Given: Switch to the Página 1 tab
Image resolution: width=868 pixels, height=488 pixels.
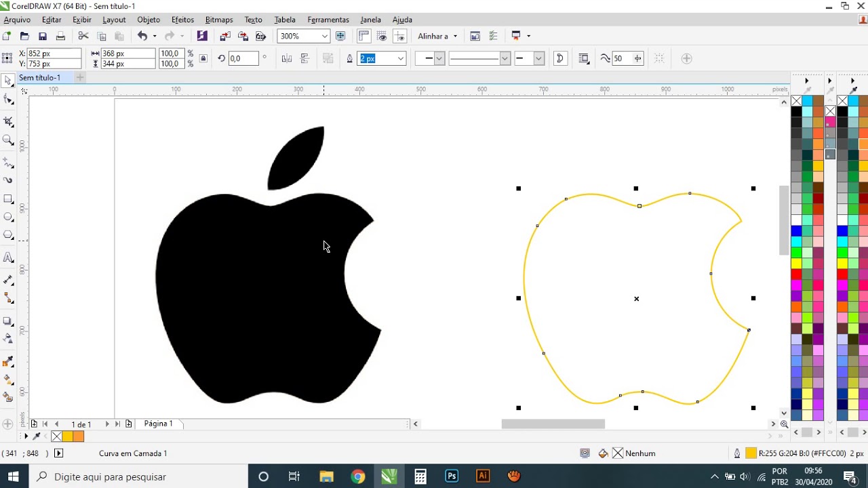Looking at the screenshot, I should pyautogui.click(x=158, y=424).
